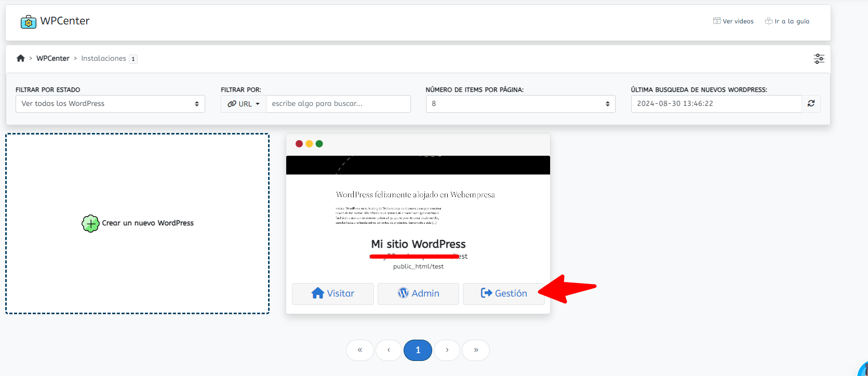868x376 pixels.
Task: Go to the previous page
Action: (389, 350)
